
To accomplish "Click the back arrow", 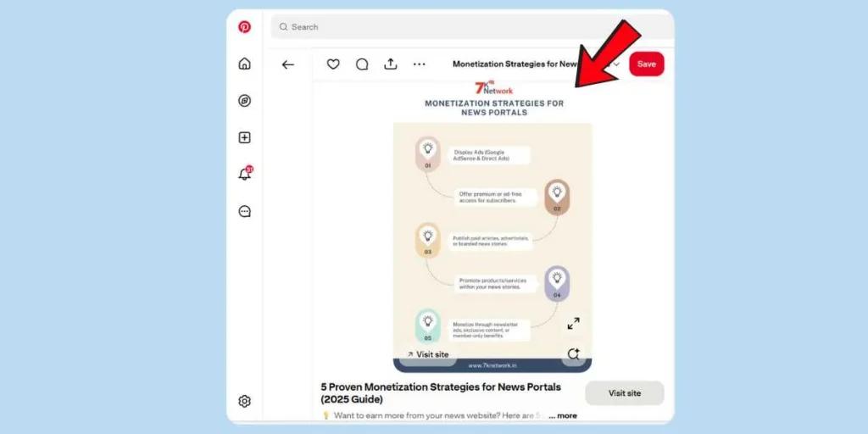I will point(288,64).
